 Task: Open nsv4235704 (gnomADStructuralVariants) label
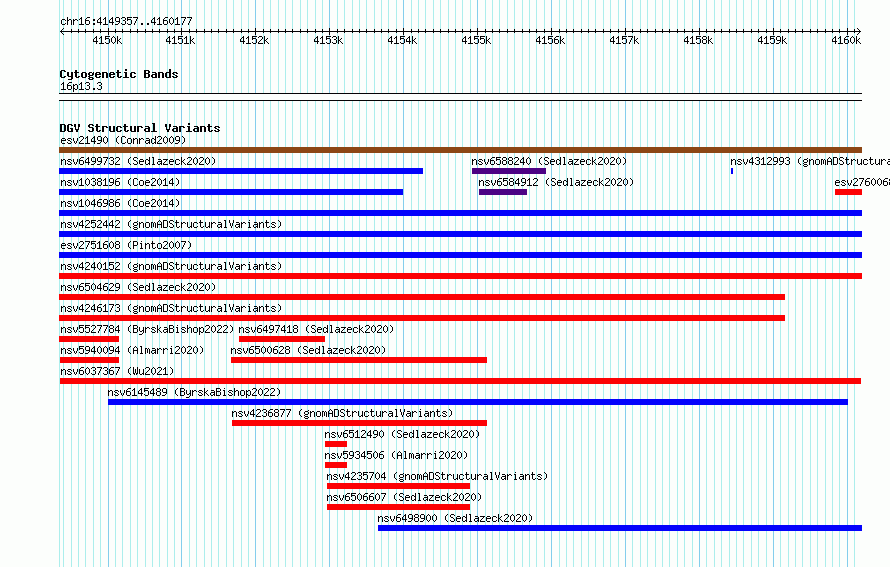coord(437,476)
